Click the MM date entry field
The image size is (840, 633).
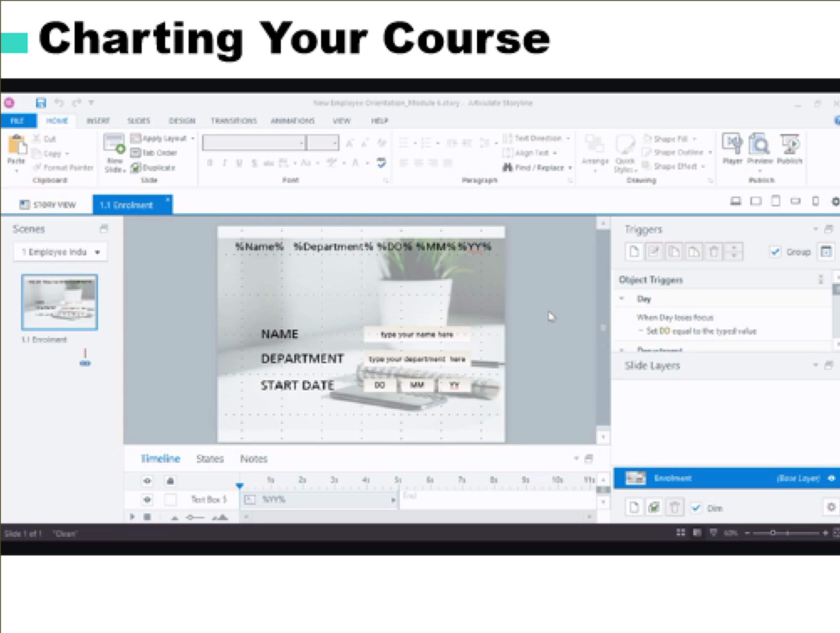coord(417,385)
